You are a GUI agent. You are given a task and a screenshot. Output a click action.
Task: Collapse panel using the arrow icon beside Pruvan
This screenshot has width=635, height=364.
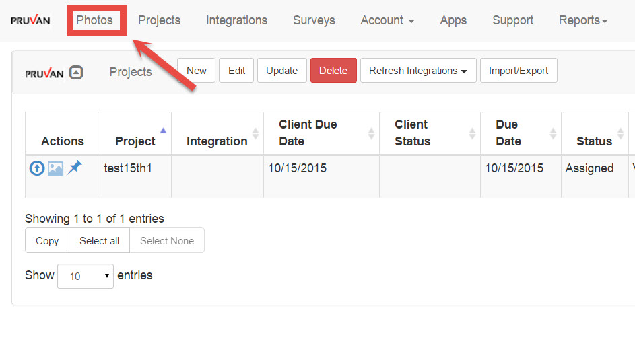coord(77,72)
